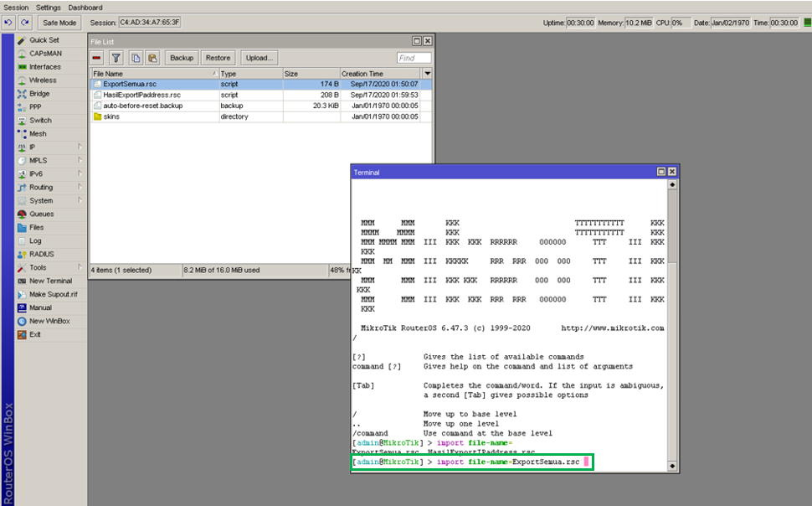Click the Find field in File List
This screenshot has height=506, width=812.
pyautogui.click(x=414, y=58)
